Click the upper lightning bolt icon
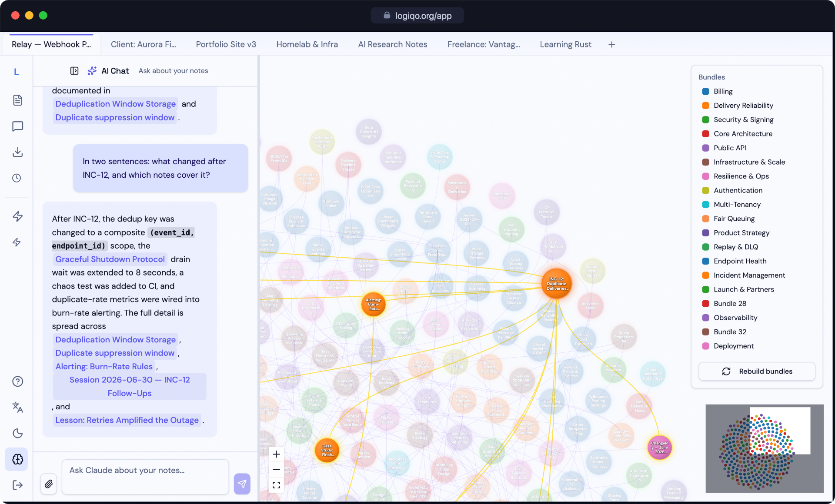Viewport: 835px width, 504px height. [17, 216]
